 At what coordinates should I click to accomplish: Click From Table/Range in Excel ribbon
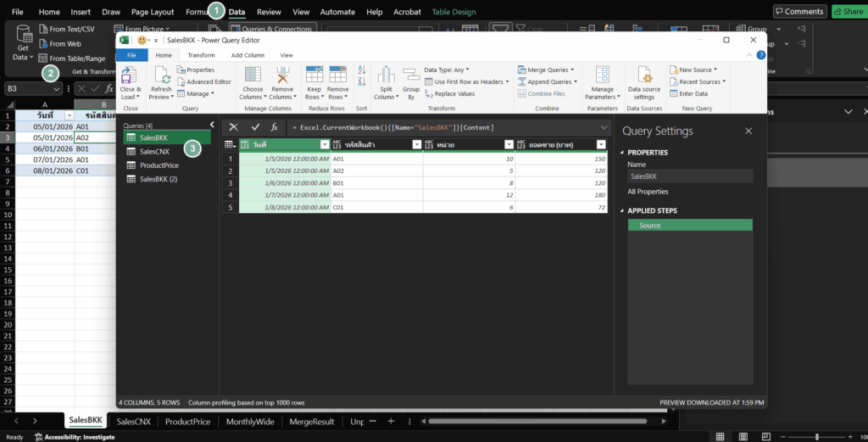[x=72, y=59]
